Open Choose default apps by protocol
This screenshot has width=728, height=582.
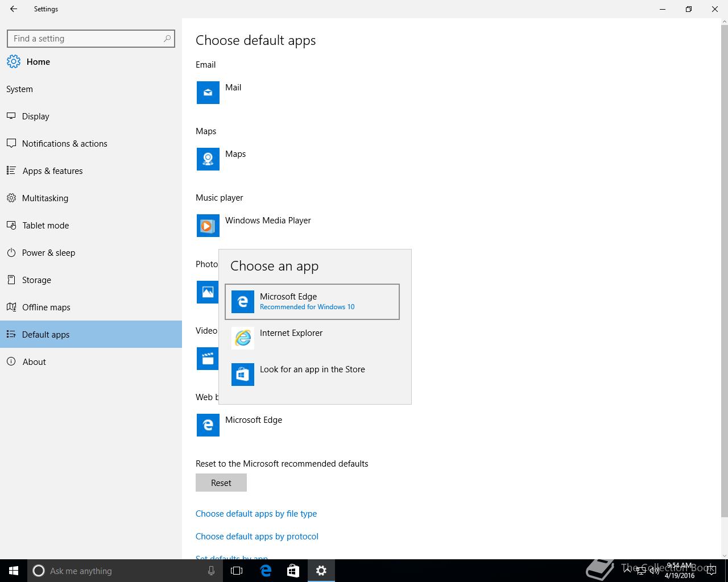257,536
